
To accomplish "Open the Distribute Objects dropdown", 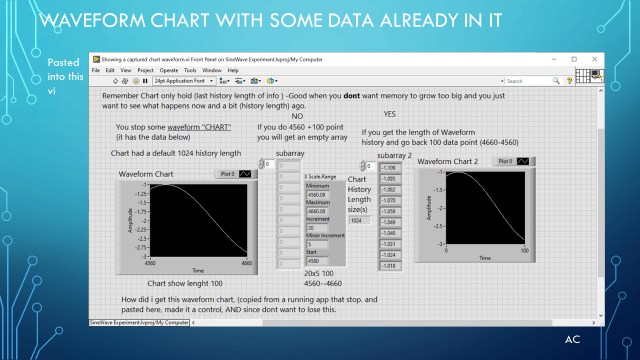I will click(240, 81).
